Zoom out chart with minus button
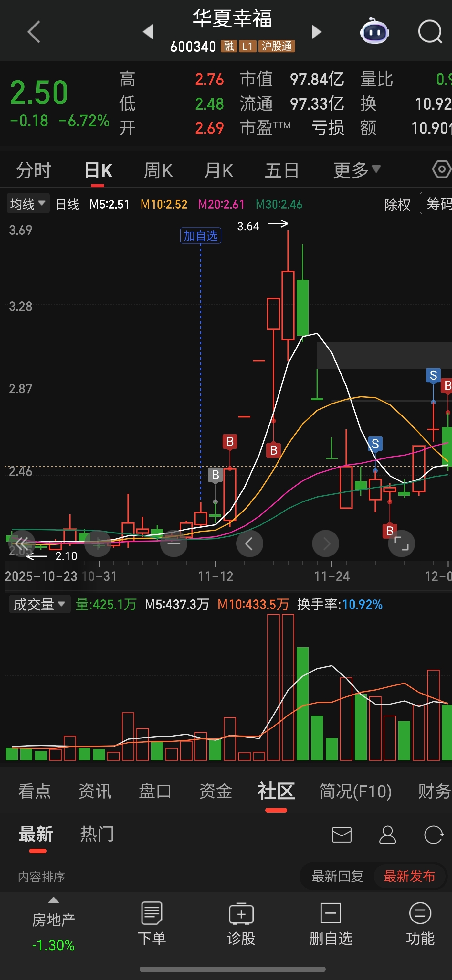The image size is (452, 980). click(x=174, y=543)
